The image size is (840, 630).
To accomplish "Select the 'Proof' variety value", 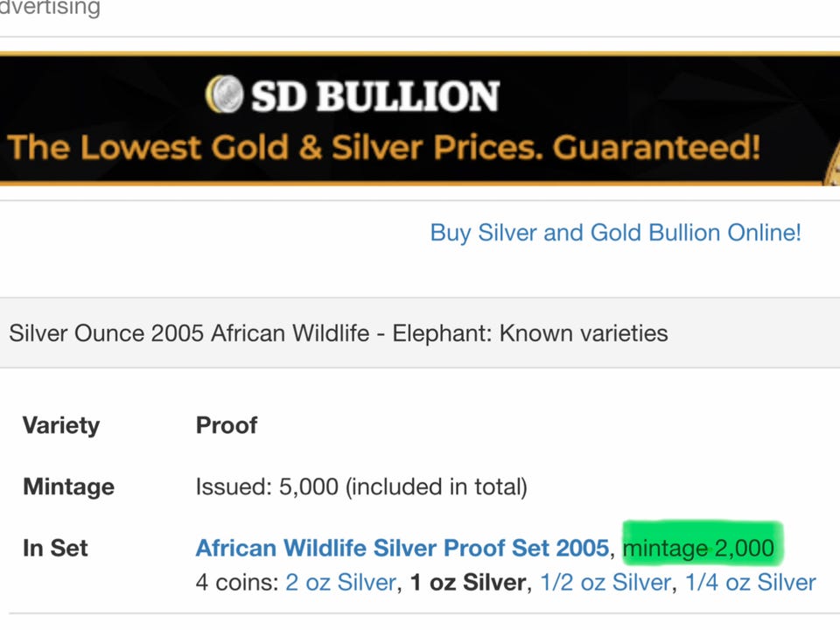I will click(227, 426).
